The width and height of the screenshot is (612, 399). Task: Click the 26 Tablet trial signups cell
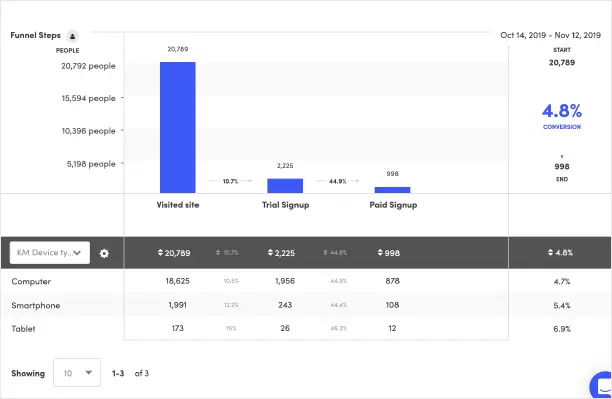coord(285,328)
